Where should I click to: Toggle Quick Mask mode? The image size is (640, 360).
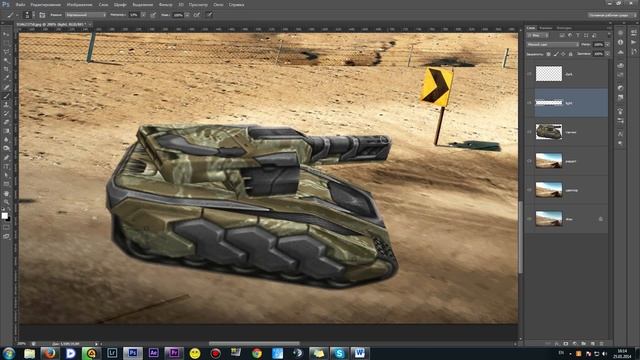[6, 228]
